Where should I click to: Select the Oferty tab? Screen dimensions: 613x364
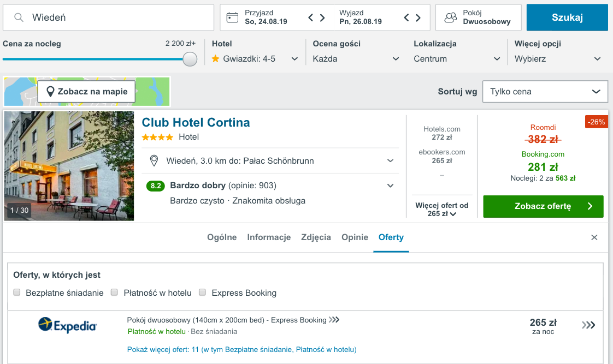pyautogui.click(x=391, y=237)
